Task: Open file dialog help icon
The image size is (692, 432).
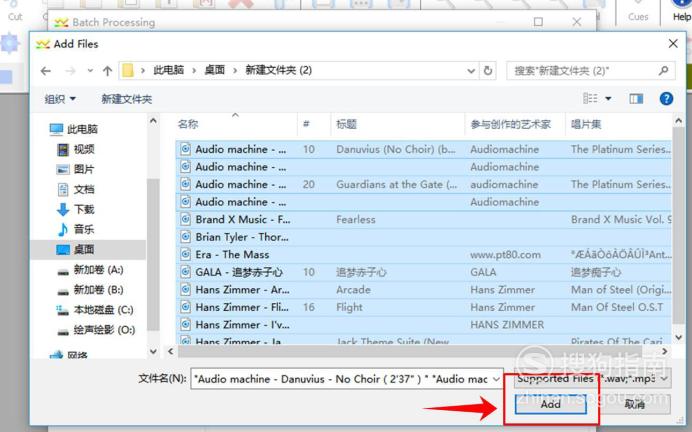Action: (x=666, y=98)
